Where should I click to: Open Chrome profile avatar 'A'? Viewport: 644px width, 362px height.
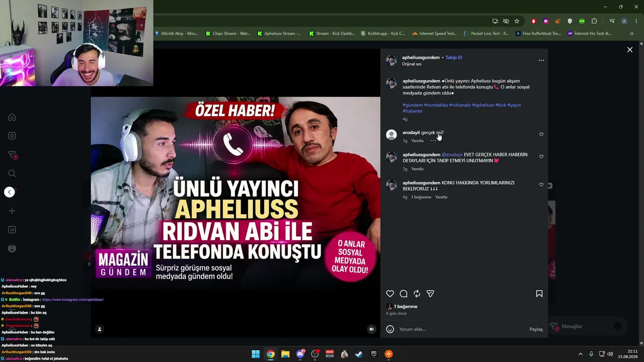[624, 21]
